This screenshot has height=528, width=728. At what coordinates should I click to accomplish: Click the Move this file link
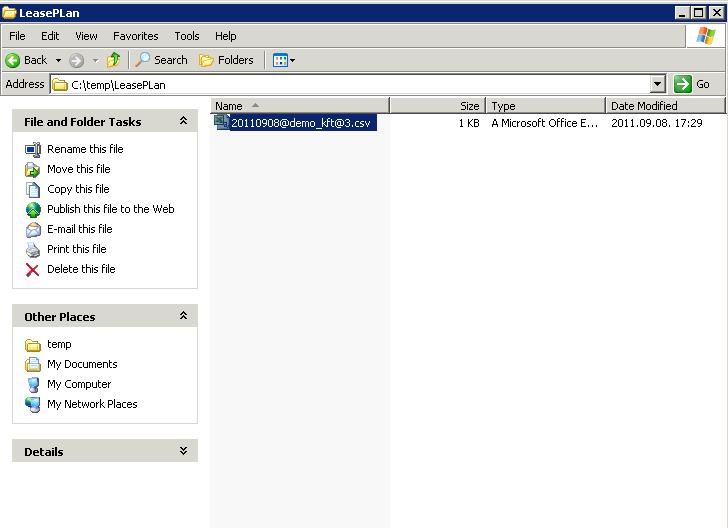click(x=79, y=169)
